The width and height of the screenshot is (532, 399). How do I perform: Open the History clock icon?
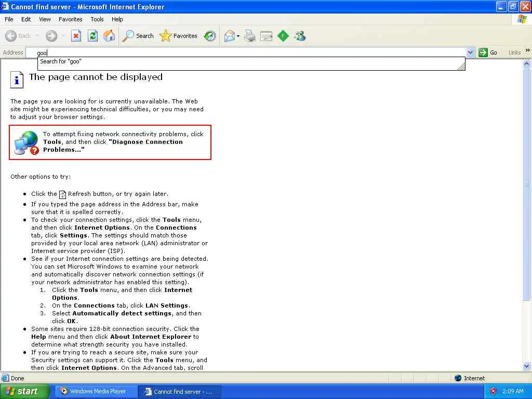tap(210, 36)
